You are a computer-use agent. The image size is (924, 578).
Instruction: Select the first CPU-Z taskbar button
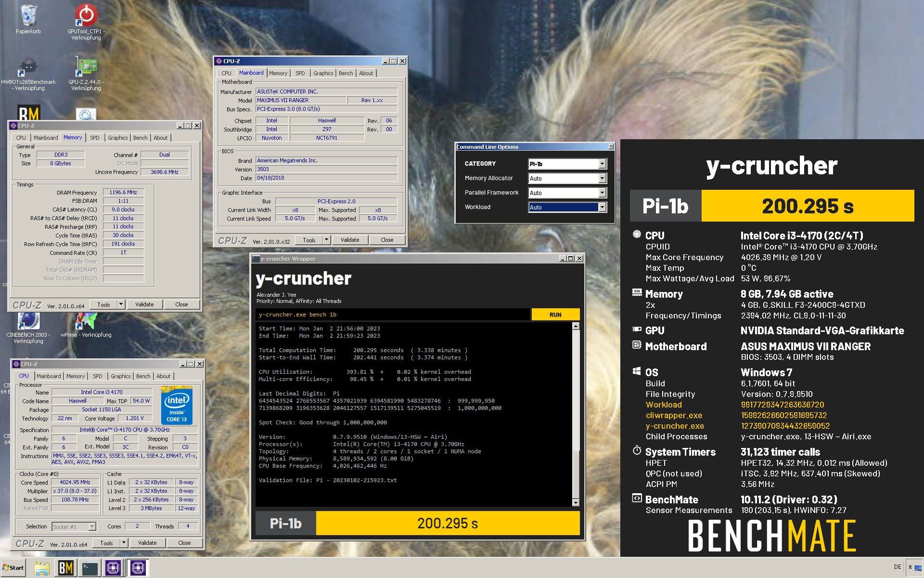(x=113, y=568)
